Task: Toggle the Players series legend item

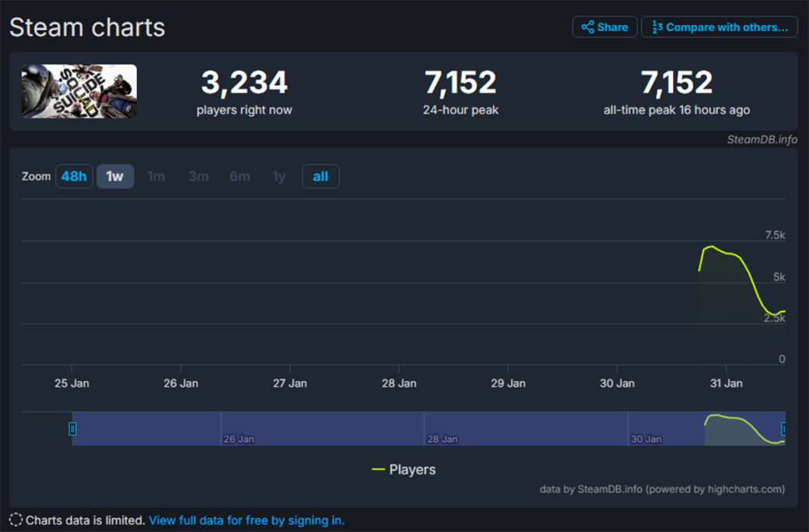Action: (x=404, y=470)
